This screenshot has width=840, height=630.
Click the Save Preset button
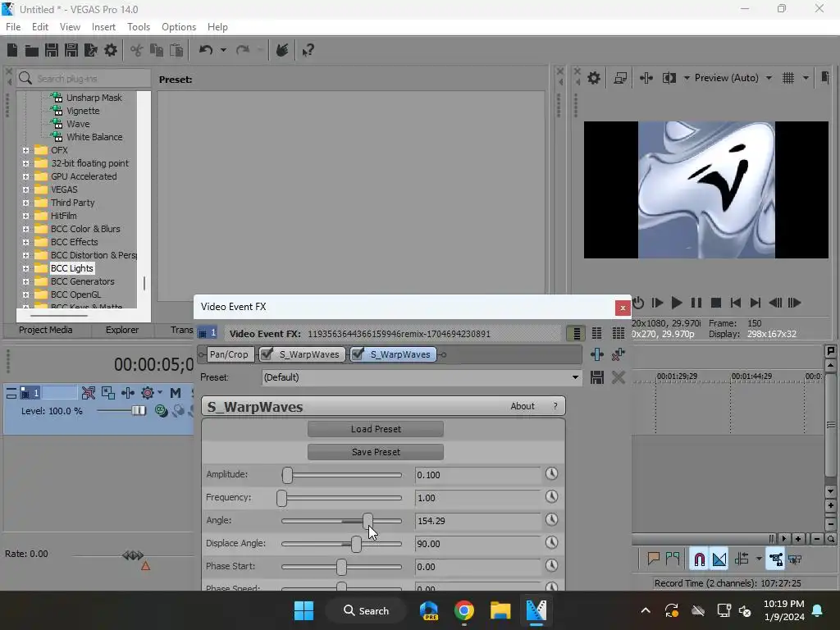[376, 452]
